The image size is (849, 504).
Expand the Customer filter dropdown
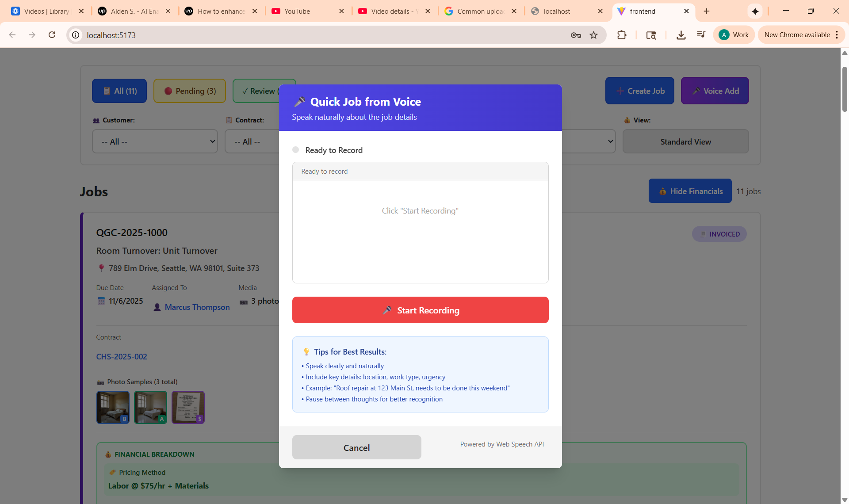[x=155, y=141]
